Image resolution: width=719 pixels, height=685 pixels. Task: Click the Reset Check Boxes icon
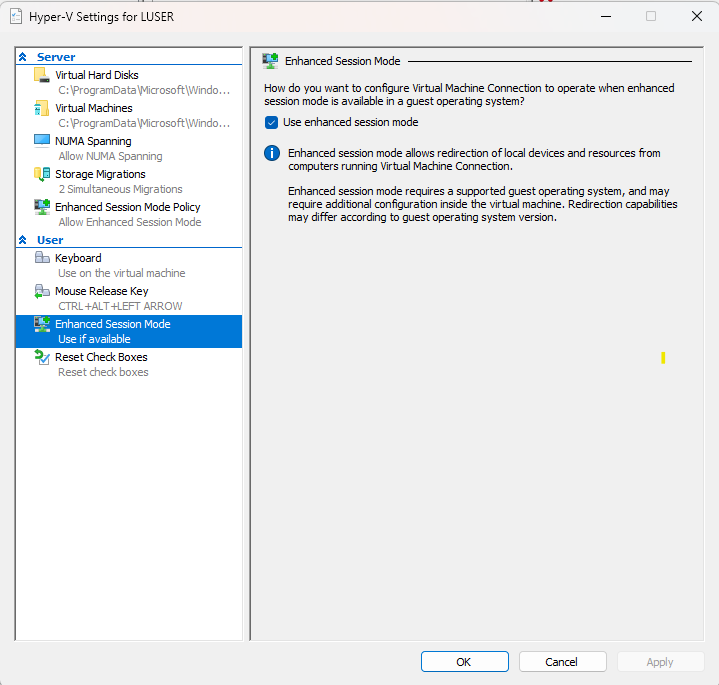tap(42, 357)
